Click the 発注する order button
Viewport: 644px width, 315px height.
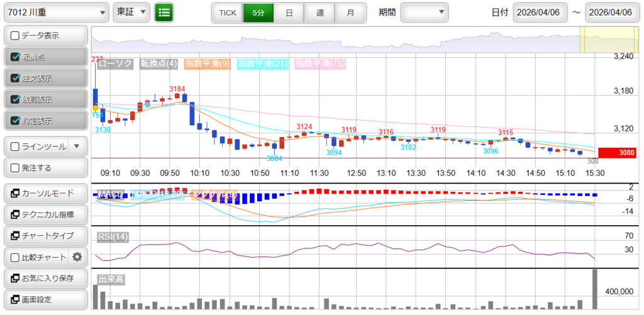tap(45, 168)
